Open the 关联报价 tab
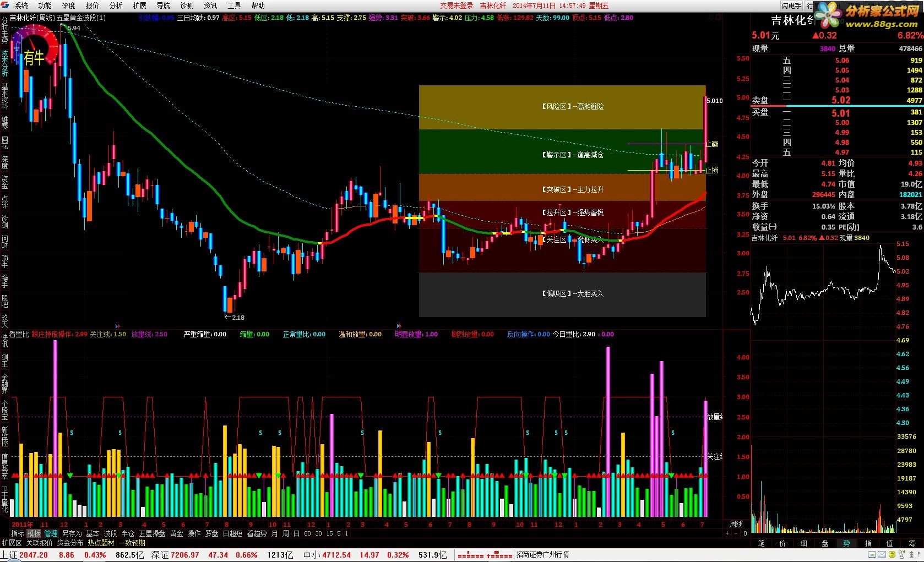The height and width of the screenshot is (562, 924). (39, 543)
